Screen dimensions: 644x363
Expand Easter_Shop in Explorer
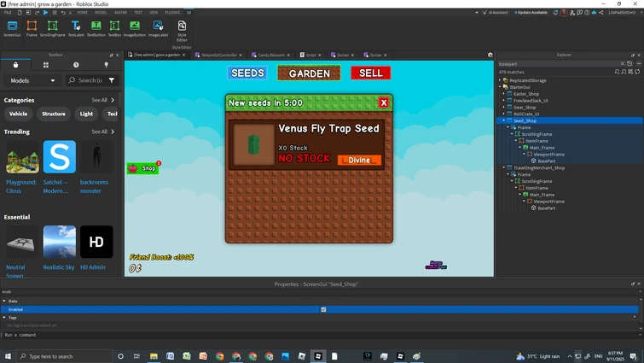point(504,94)
